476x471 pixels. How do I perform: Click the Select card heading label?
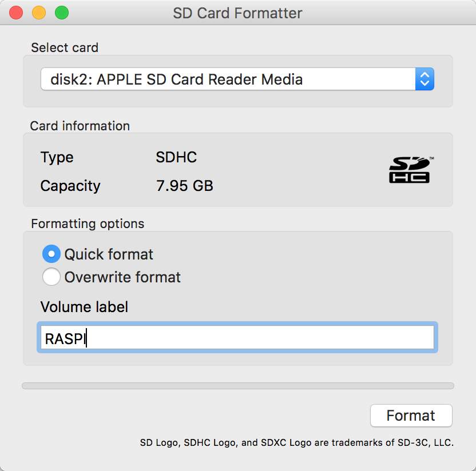(65, 47)
